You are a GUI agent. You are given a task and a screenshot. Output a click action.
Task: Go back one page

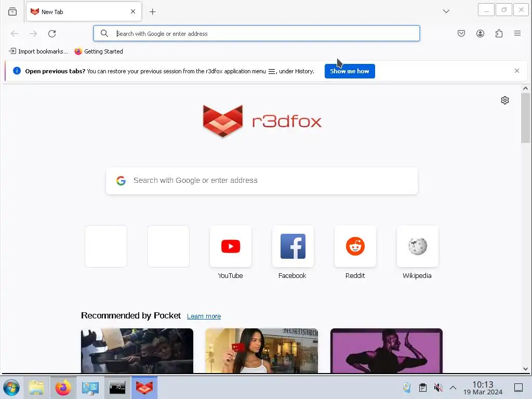[x=15, y=34]
